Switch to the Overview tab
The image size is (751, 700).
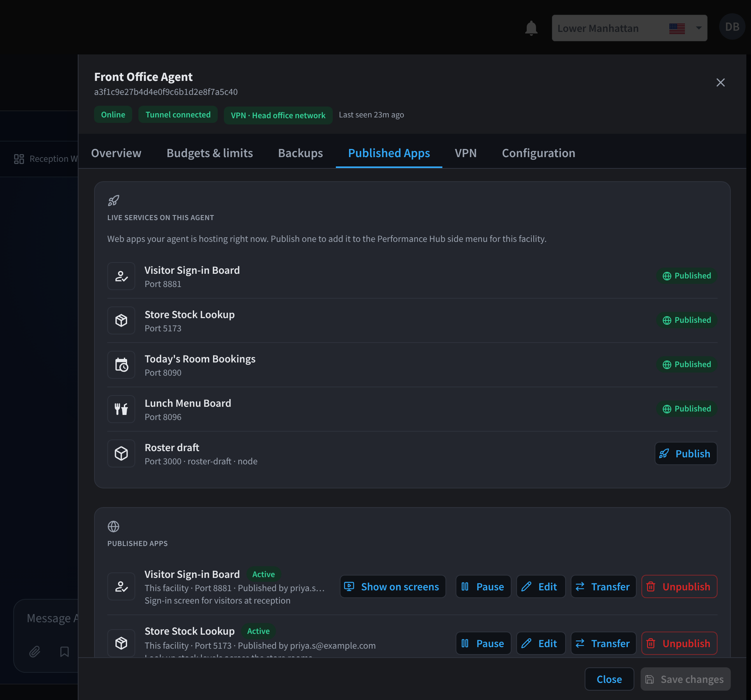pos(116,153)
